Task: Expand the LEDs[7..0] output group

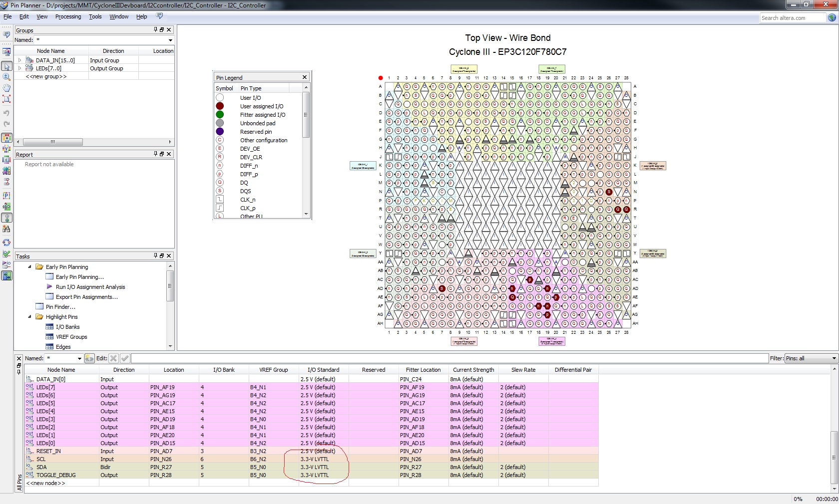Action: [20, 68]
